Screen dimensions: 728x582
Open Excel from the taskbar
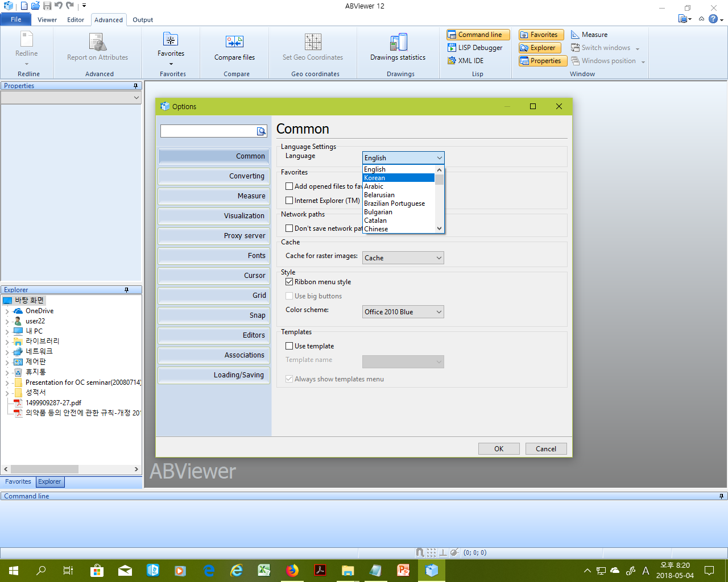264,570
